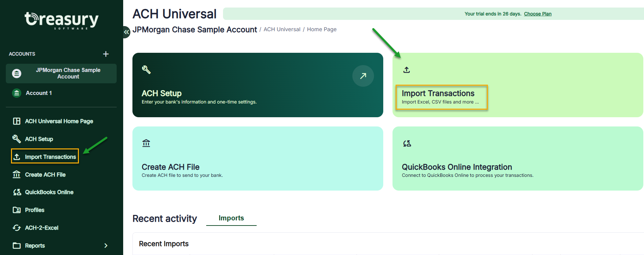Click the arrow icon on ACH Setup card
Screen dimensions: 644x255
pyautogui.click(x=363, y=76)
